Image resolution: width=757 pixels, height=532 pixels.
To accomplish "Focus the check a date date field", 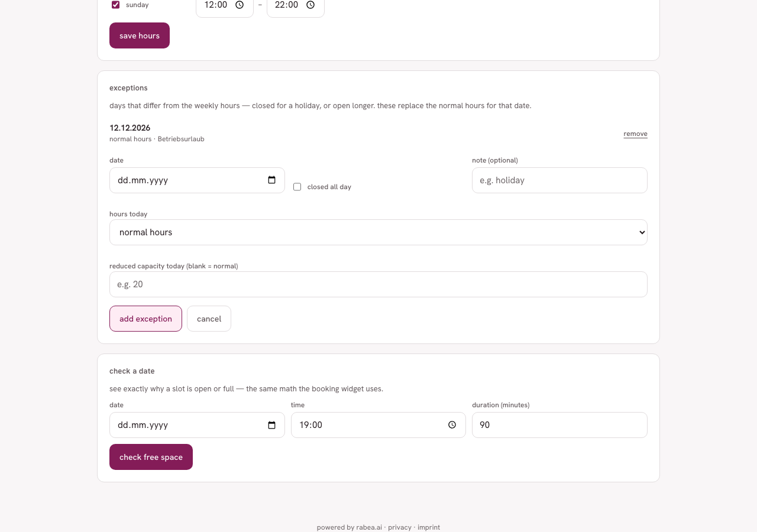I will click(197, 425).
